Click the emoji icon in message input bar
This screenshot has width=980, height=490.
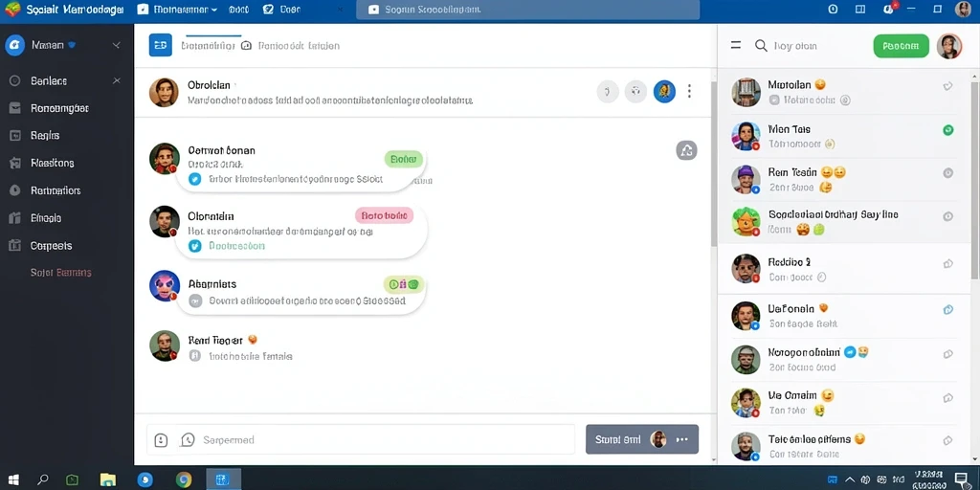click(x=161, y=440)
